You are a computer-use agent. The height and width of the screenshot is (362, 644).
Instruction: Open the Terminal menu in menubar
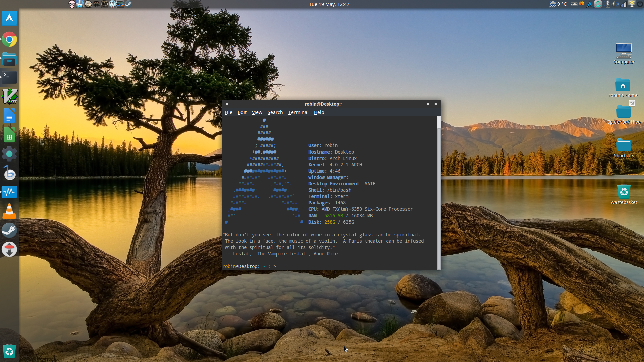pos(298,112)
